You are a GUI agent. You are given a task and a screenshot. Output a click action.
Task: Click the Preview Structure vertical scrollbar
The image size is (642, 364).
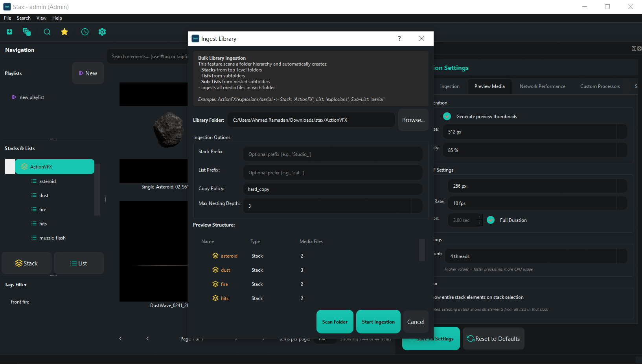[422, 250]
